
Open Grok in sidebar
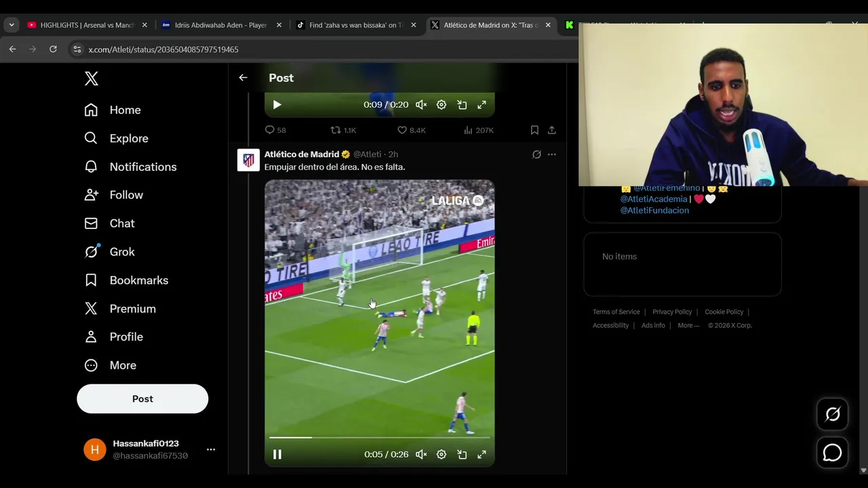(x=109, y=251)
